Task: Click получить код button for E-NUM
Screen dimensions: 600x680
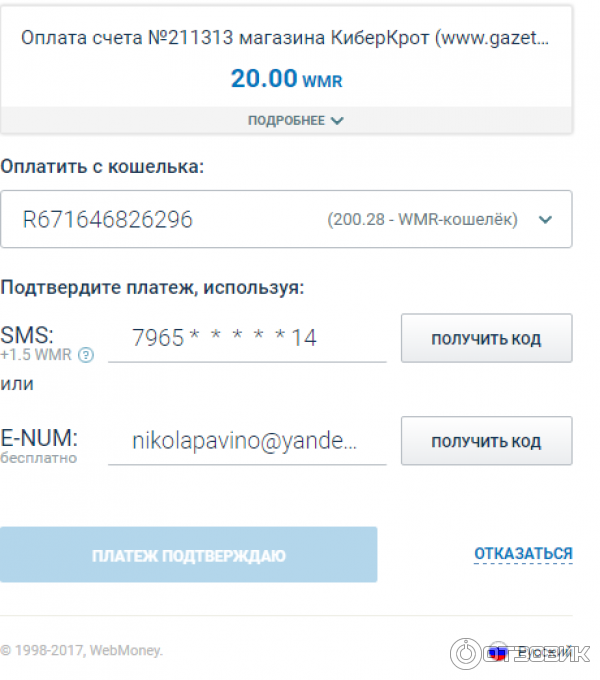Action: coord(486,441)
